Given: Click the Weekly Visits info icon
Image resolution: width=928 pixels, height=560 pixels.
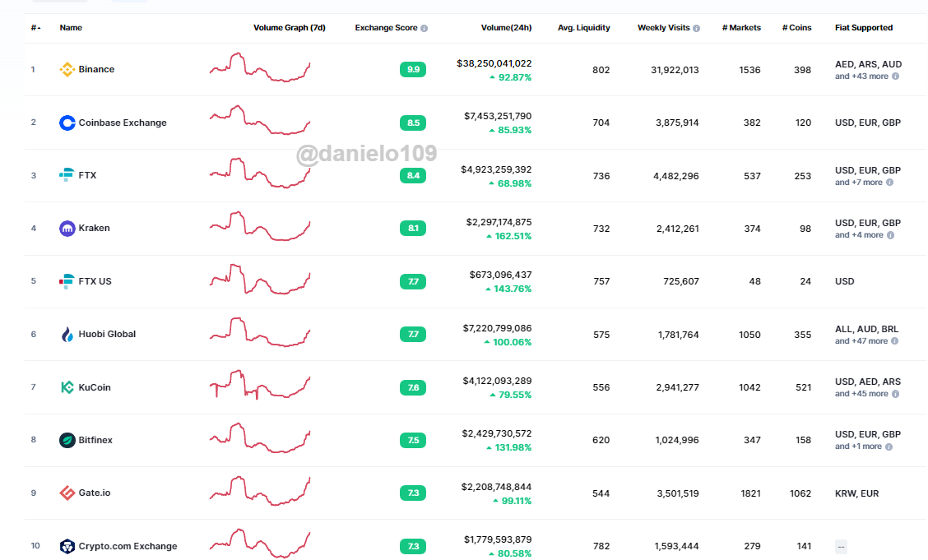Looking at the screenshot, I should point(696,29).
